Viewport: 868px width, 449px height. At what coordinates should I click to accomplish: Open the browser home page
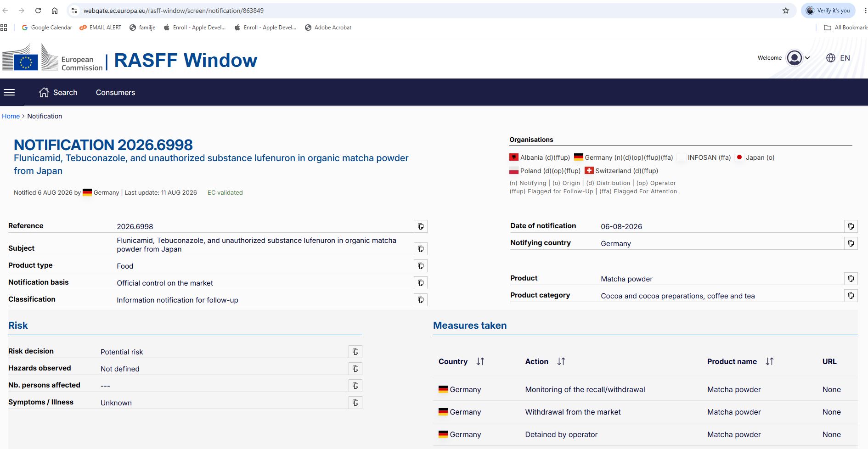pyautogui.click(x=55, y=11)
